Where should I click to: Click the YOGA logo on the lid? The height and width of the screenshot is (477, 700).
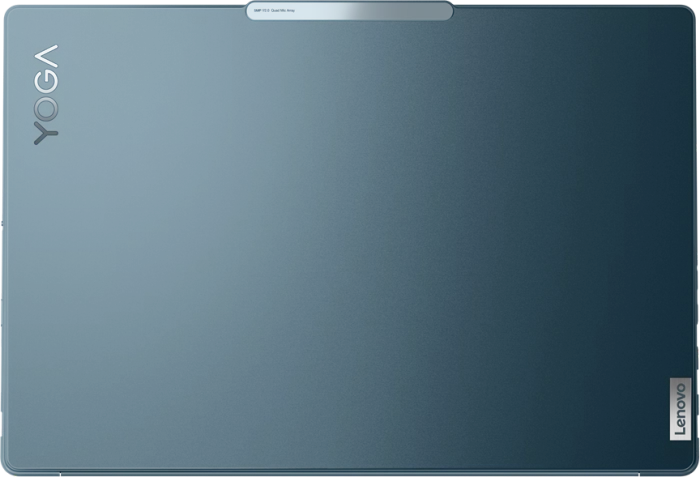click(46, 95)
